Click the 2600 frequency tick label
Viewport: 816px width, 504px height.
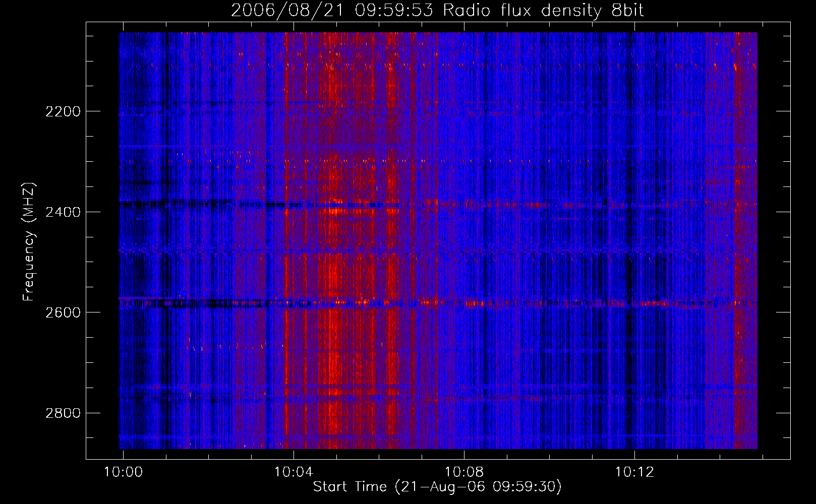tap(63, 312)
